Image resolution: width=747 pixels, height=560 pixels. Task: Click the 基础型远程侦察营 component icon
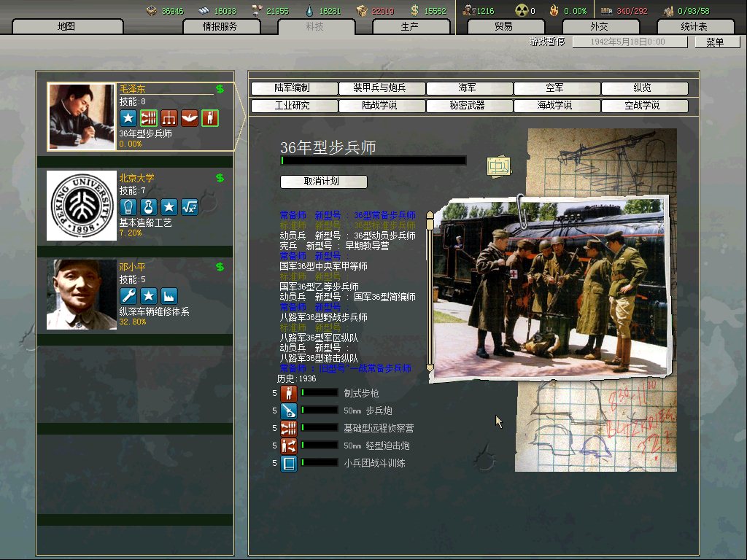point(288,428)
